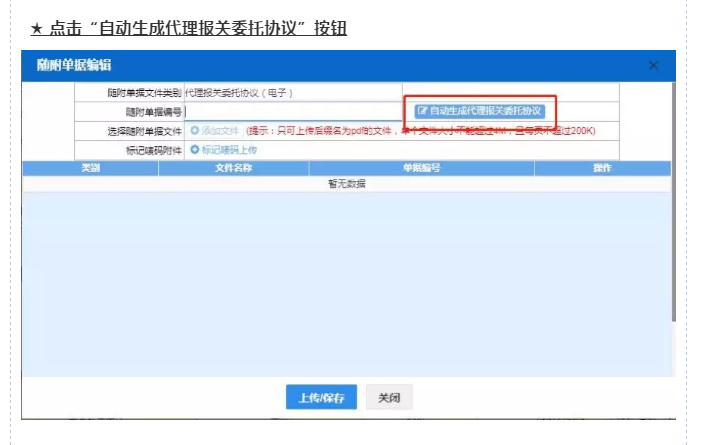Image resolution: width=701 pixels, height=445 pixels.
Task: Close the dialog with the X icon
Action: (654, 65)
